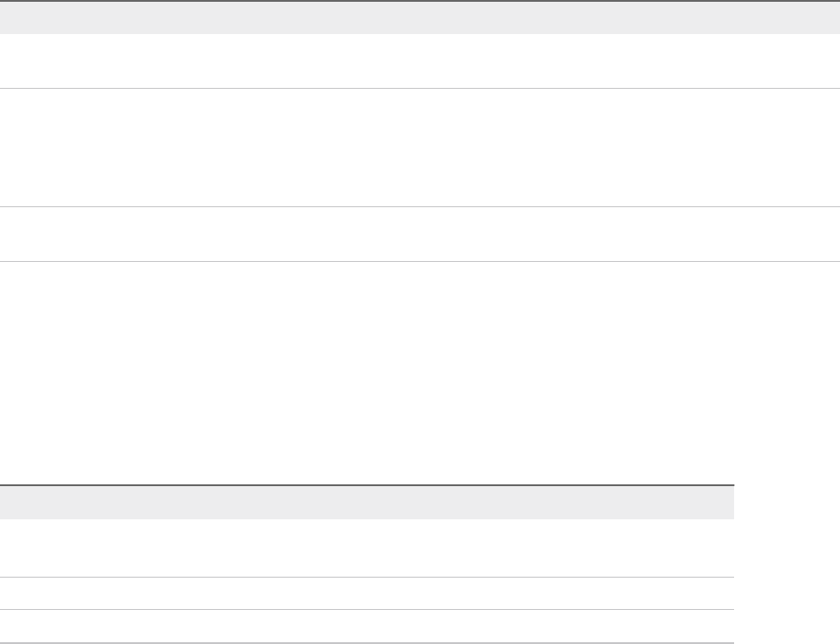Viewport: 840px width, 644px height.
Task: Select the first row of lower table
Action: click(367, 547)
